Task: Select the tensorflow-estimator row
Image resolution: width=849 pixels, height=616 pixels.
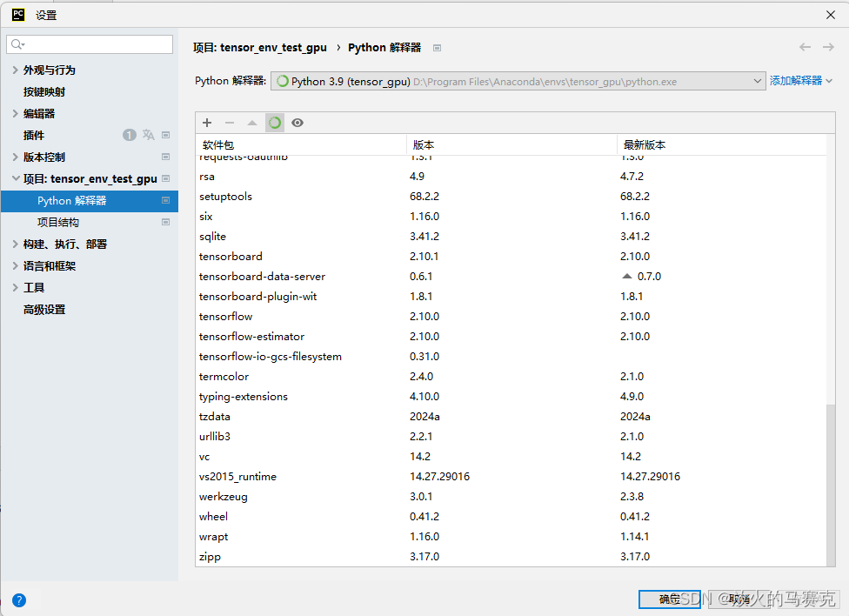Action: [511, 337]
